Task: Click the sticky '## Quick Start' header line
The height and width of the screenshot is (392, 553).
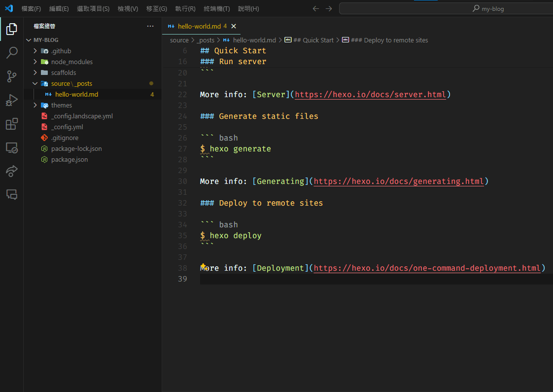Action: pos(233,51)
